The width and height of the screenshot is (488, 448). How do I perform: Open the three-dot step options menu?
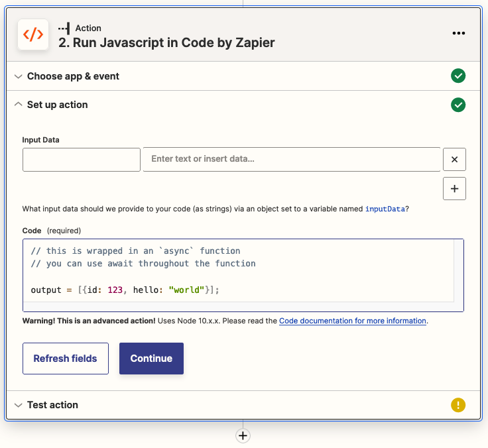(x=458, y=34)
